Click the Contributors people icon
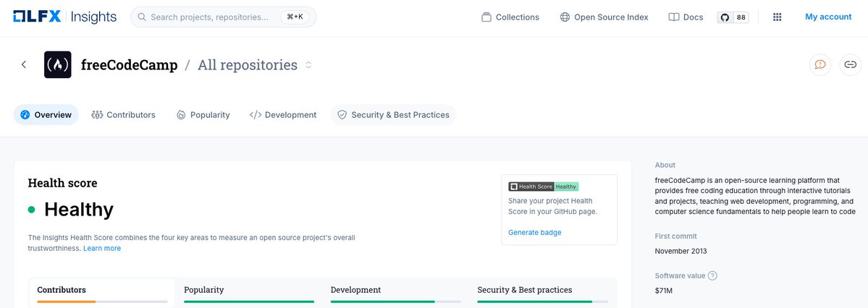The width and height of the screenshot is (868, 308). 98,115
